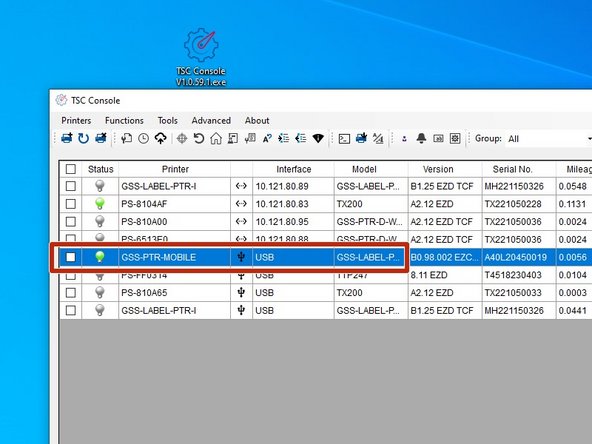Image resolution: width=592 pixels, height=444 pixels.
Task: Check the box for PS-810A00
Action: tap(71, 221)
